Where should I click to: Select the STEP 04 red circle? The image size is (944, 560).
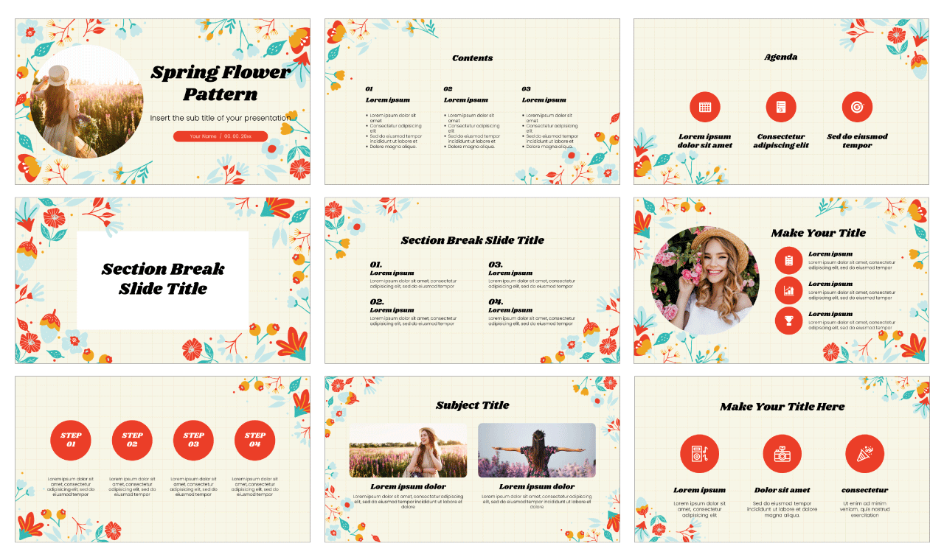click(254, 440)
